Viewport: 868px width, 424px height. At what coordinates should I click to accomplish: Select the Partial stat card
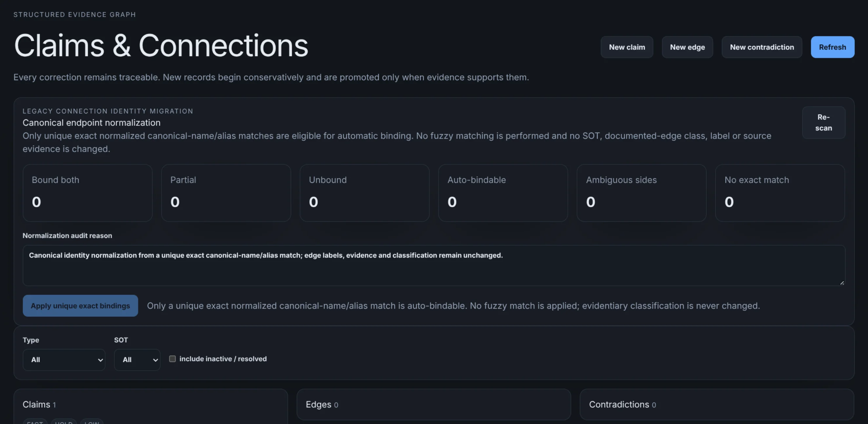pyautogui.click(x=226, y=193)
